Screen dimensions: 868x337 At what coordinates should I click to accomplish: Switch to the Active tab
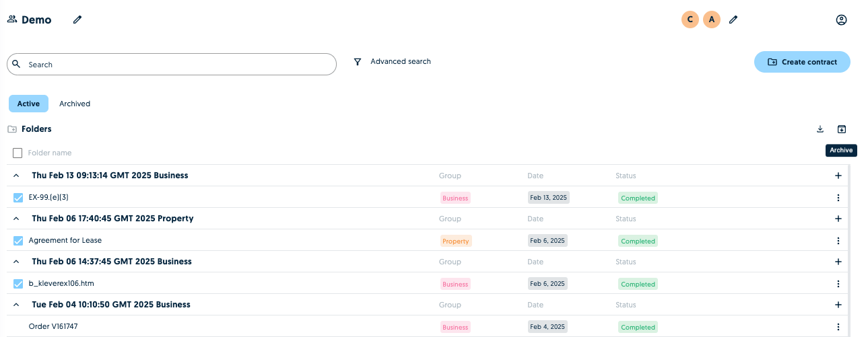pyautogui.click(x=28, y=104)
